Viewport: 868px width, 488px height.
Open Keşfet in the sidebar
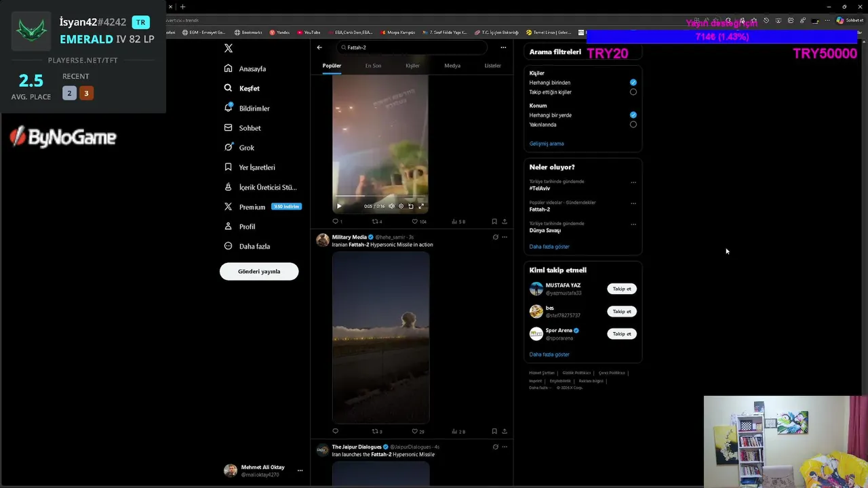tap(242, 88)
